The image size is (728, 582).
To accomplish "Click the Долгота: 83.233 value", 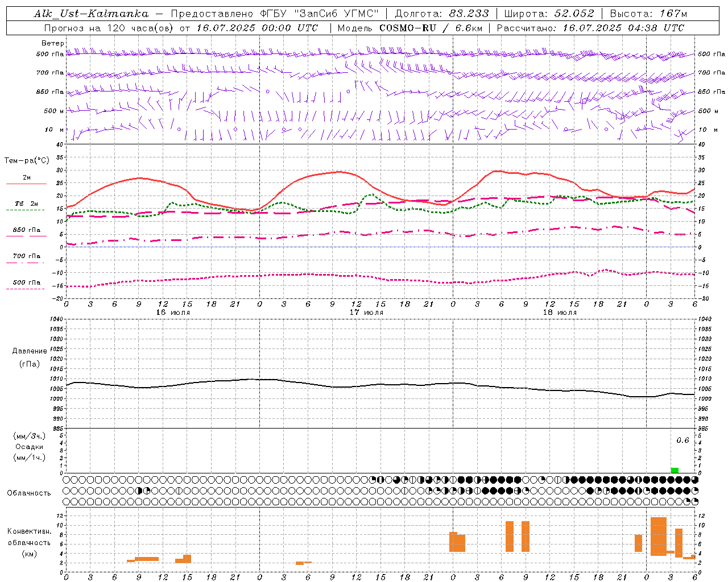I will point(441,14).
